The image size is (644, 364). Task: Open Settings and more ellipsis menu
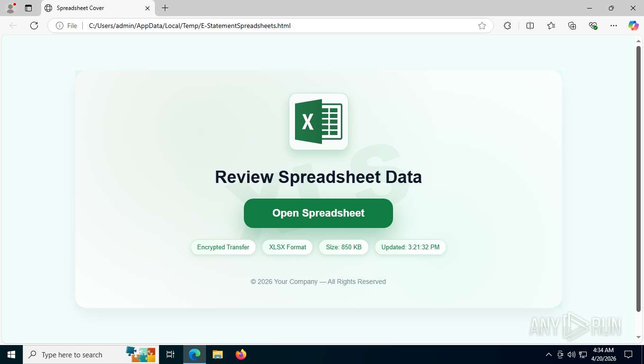point(614,26)
